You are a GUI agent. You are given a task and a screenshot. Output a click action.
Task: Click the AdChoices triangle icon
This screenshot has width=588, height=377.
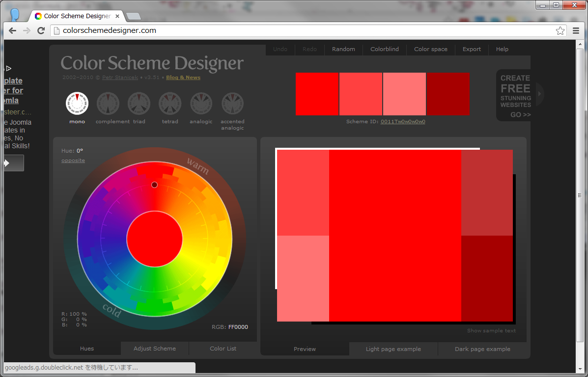[9, 68]
